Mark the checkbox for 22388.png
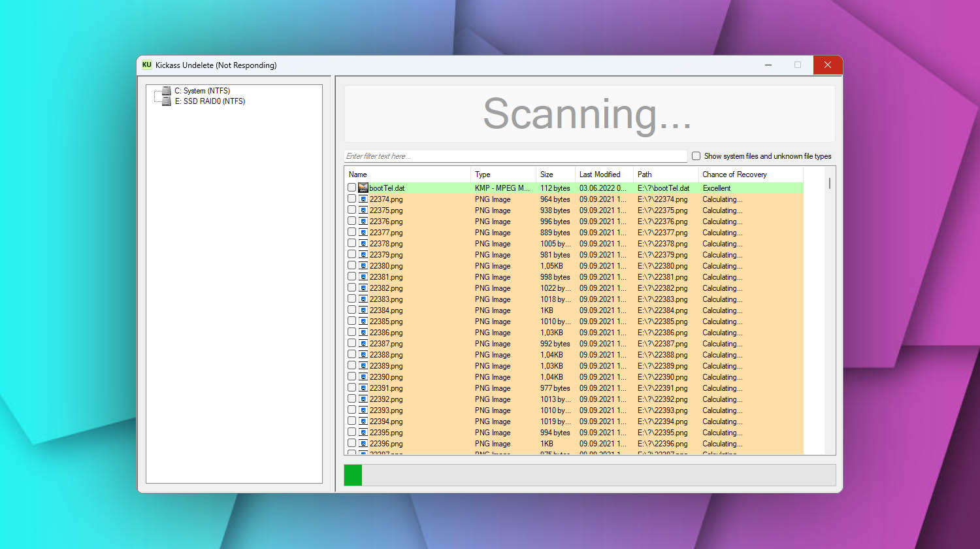The image size is (980, 549). pyautogui.click(x=351, y=354)
